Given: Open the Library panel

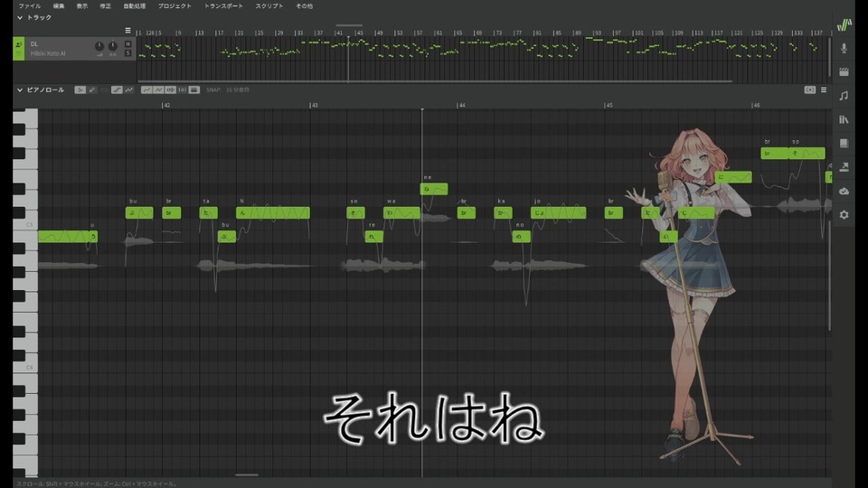Looking at the screenshot, I should 844,119.
